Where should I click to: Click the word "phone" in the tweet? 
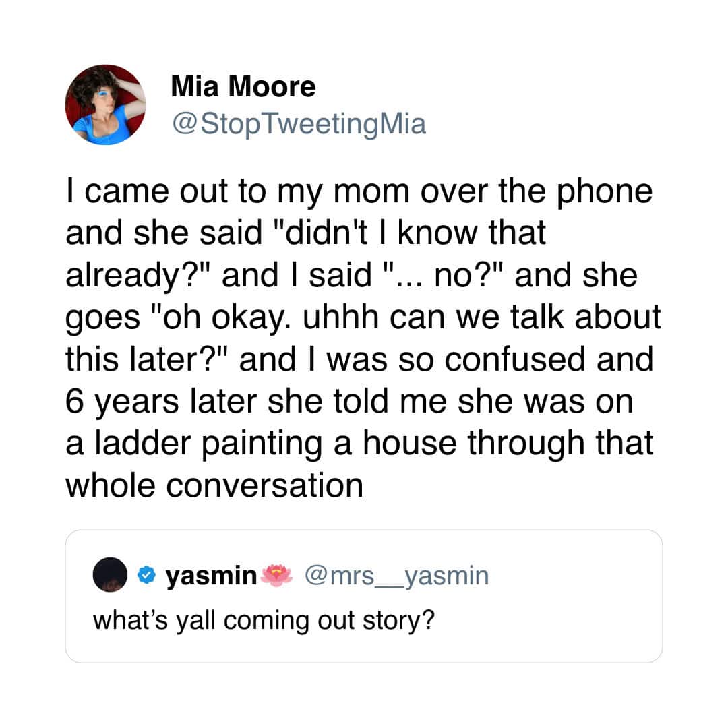coord(605,192)
